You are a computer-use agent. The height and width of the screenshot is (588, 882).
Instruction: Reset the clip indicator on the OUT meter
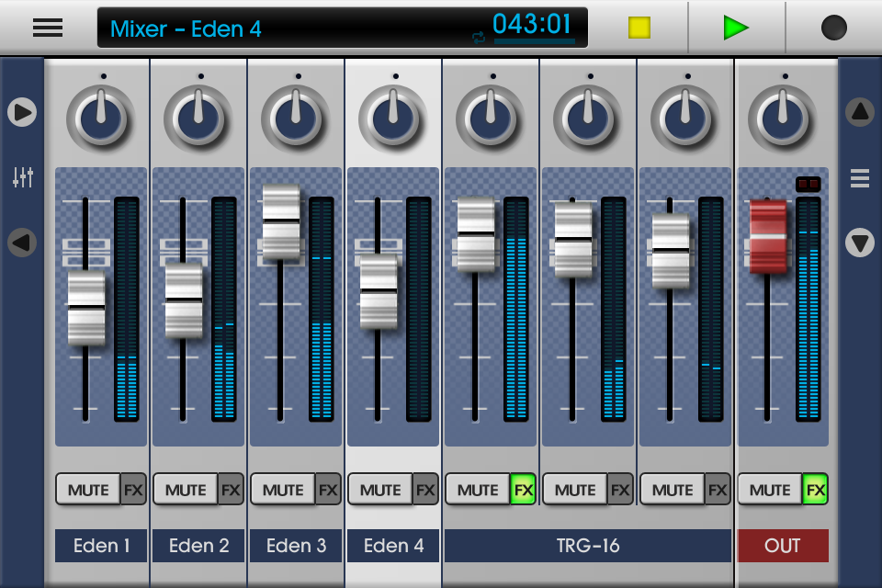pyautogui.click(x=808, y=184)
